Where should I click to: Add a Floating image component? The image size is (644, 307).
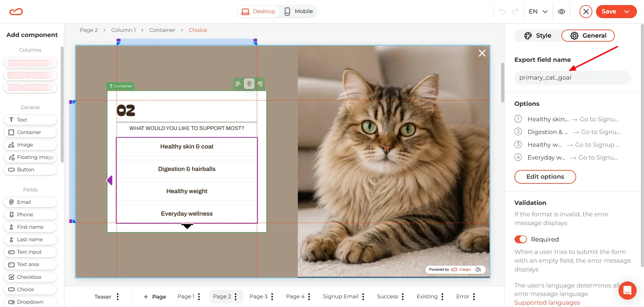[30, 157]
